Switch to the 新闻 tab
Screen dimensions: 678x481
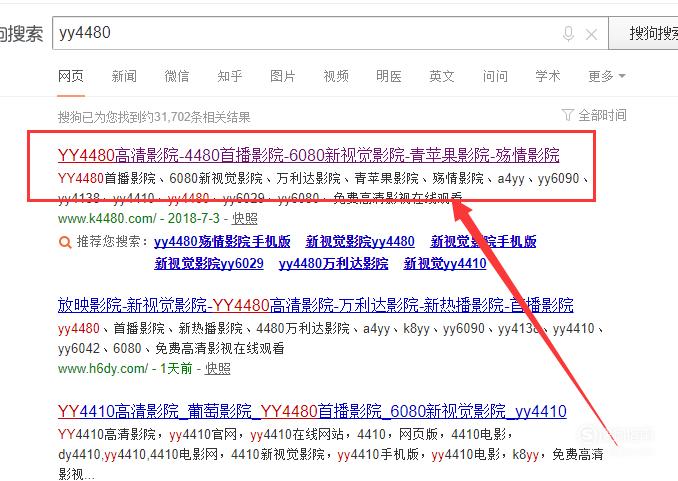[124, 76]
